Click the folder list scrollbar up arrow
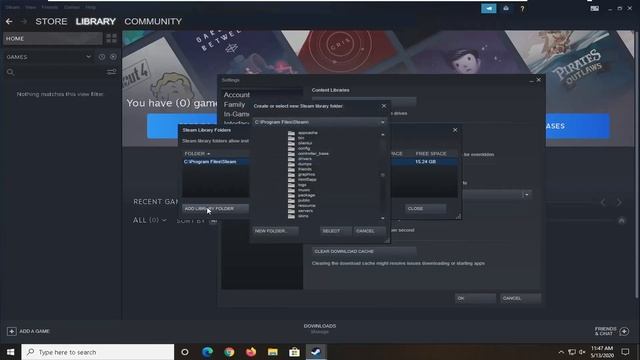 tap(382, 134)
